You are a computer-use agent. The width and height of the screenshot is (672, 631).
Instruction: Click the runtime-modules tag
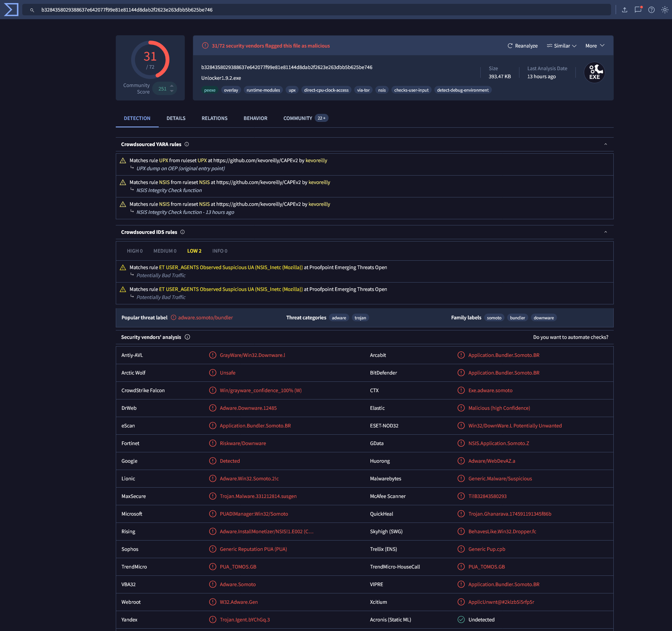point(263,90)
